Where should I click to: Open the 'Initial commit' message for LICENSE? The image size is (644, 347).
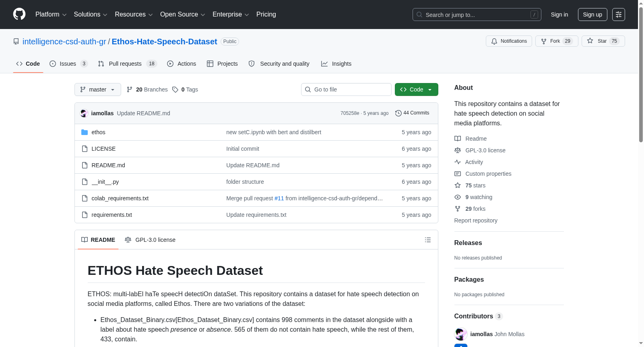click(x=243, y=149)
